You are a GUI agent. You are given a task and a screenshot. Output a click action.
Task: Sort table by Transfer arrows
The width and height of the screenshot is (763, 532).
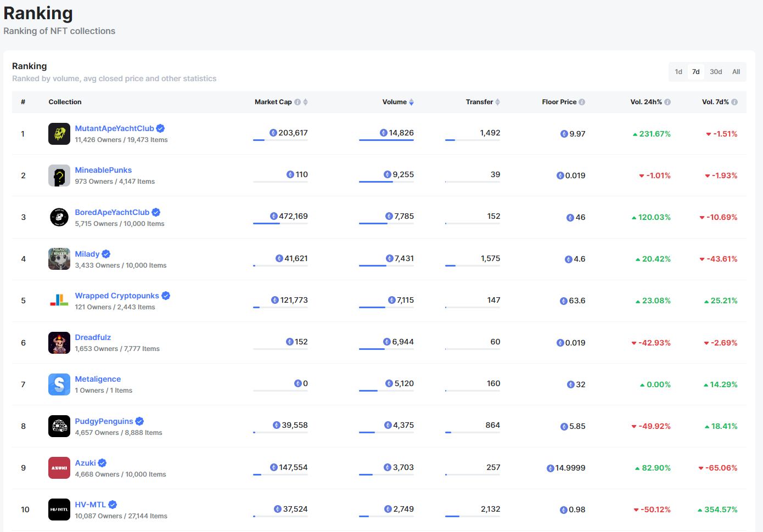point(498,102)
